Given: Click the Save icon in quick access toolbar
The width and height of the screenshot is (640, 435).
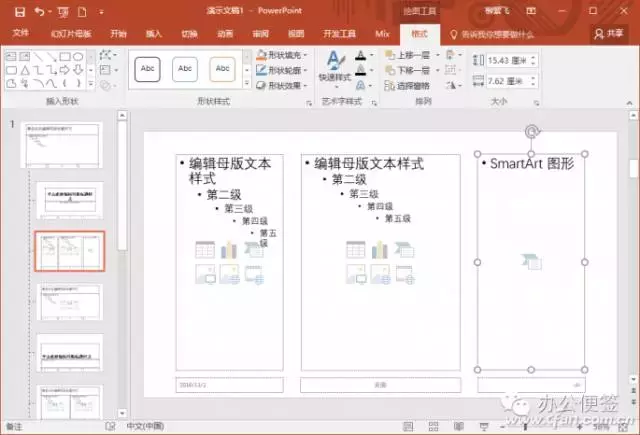Looking at the screenshot, I should (19, 12).
